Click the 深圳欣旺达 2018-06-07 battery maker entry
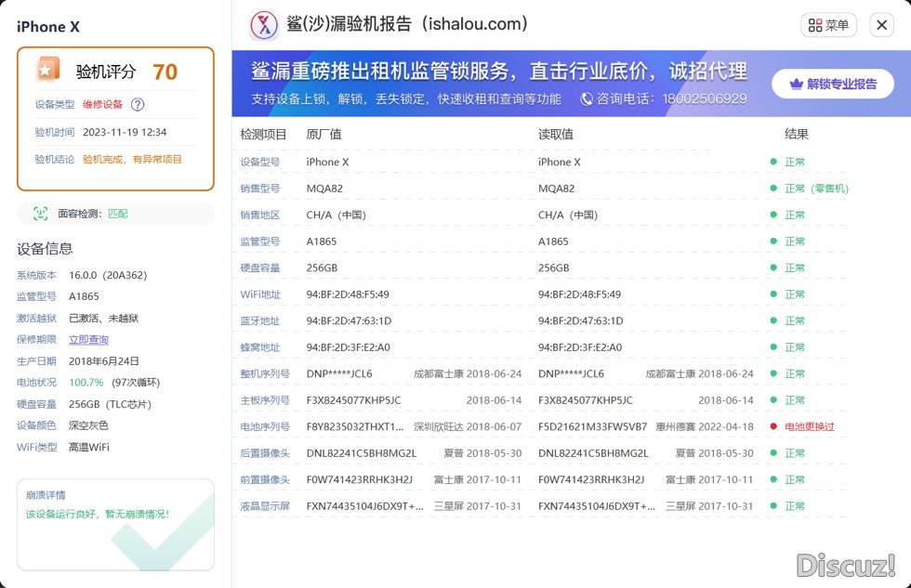This screenshot has height=588, width=911. [468, 426]
